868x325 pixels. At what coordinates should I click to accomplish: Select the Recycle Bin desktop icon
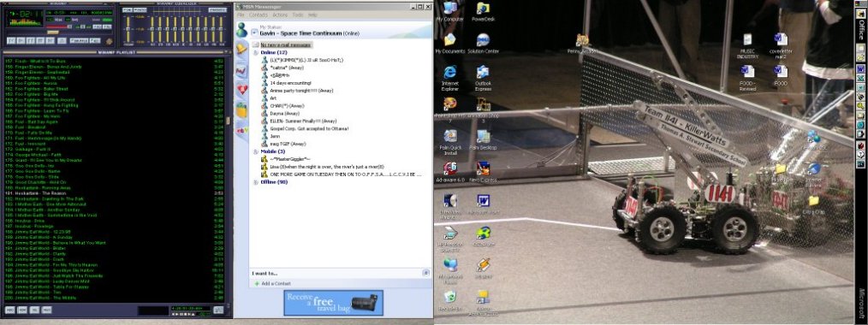(449, 301)
